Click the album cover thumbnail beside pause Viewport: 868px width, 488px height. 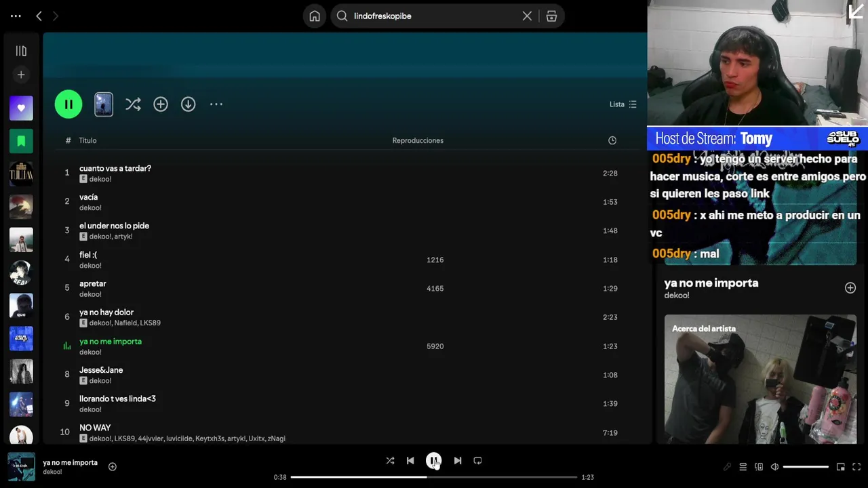(104, 104)
